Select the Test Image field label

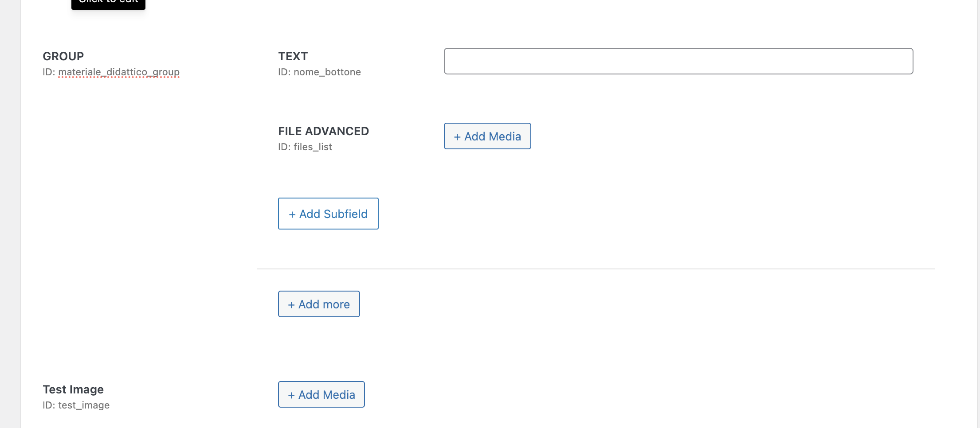[73, 389]
